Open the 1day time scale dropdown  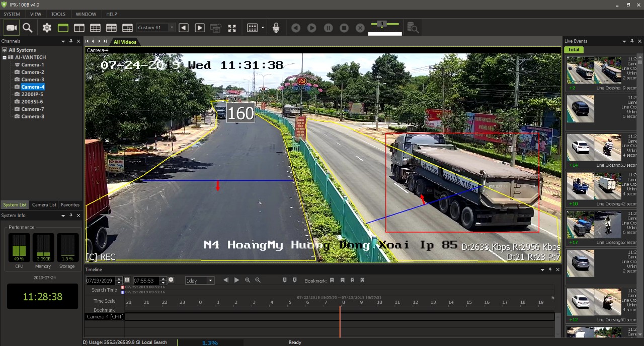pyautogui.click(x=210, y=281)
